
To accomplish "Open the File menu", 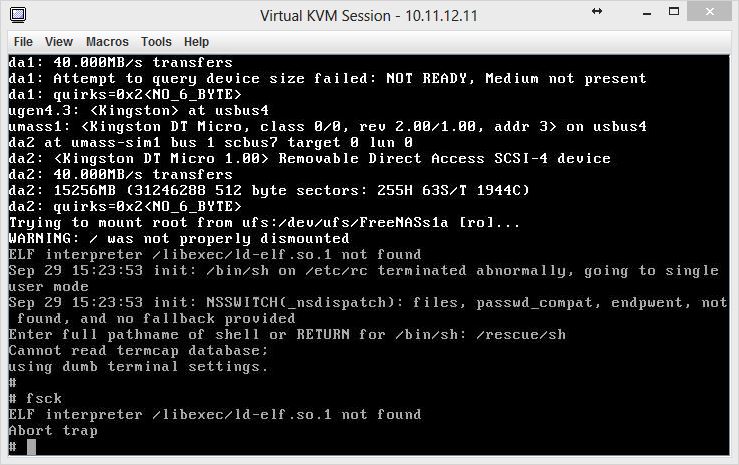I will coord(23,41).
